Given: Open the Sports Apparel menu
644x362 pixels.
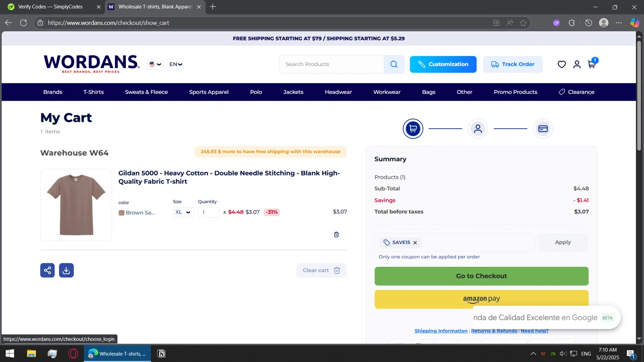Looking at the screenshot, I should (209, 92).
